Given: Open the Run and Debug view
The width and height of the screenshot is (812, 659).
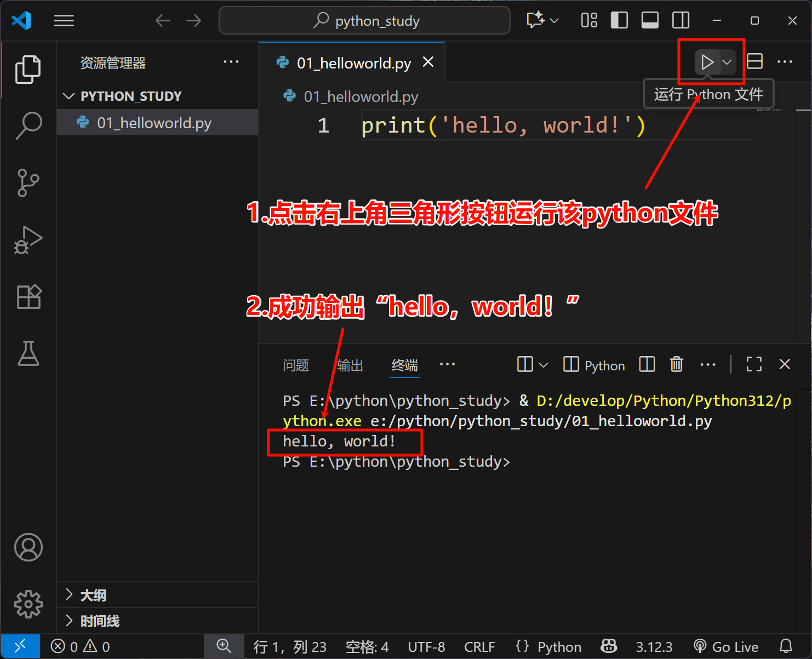Looking at the screenshot, I should pyautogui.click(x=28, y=240).
